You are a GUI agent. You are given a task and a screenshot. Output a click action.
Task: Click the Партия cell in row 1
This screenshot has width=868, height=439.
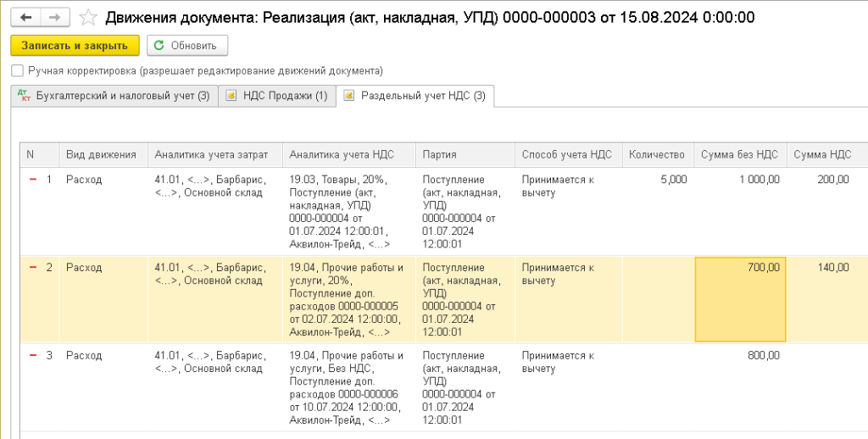click(465, 212)
